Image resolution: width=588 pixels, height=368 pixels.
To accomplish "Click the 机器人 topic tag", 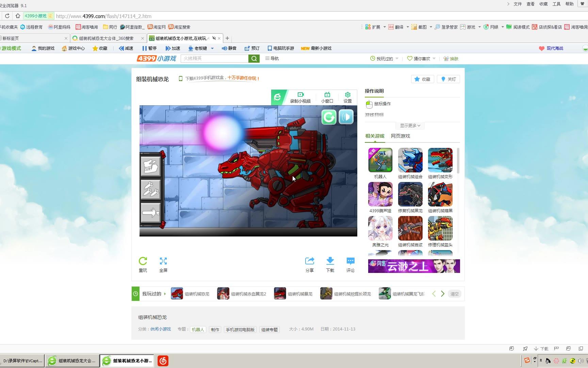I will click(198, 329).
